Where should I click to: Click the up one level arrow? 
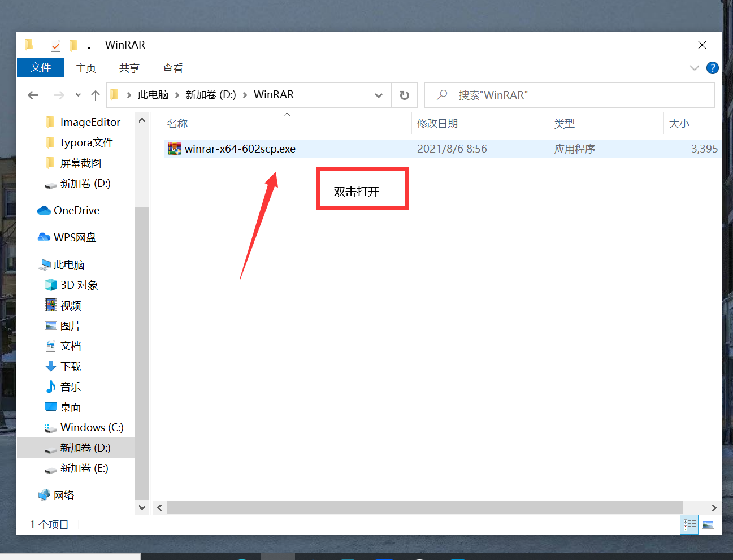point(94,95)
